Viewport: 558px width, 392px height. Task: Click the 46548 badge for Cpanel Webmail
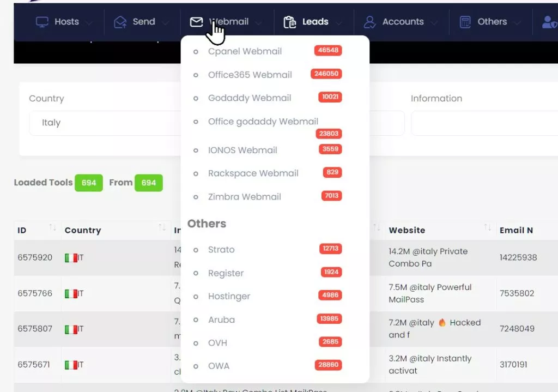[x=328, y=50]
